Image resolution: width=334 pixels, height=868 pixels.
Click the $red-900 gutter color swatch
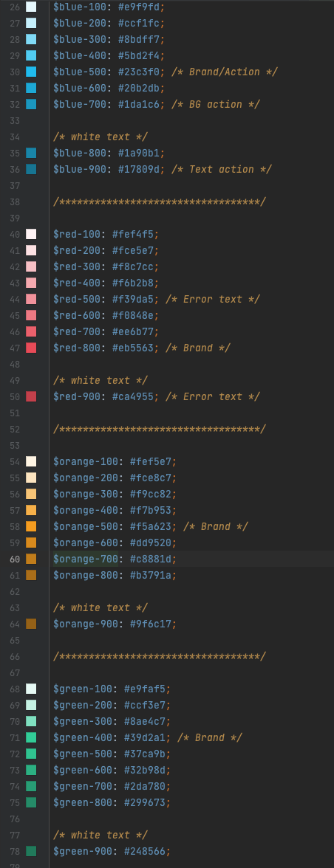click(x=31, y=396)
